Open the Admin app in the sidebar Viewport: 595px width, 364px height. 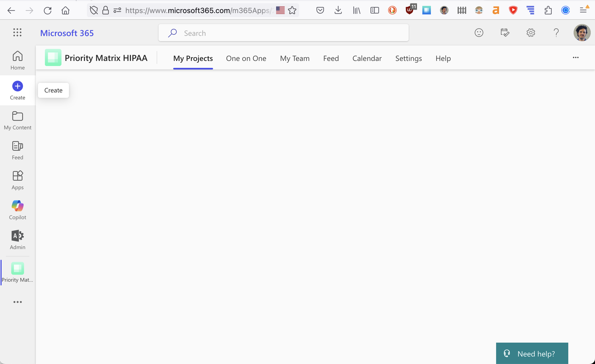click(x=17, y=239)
